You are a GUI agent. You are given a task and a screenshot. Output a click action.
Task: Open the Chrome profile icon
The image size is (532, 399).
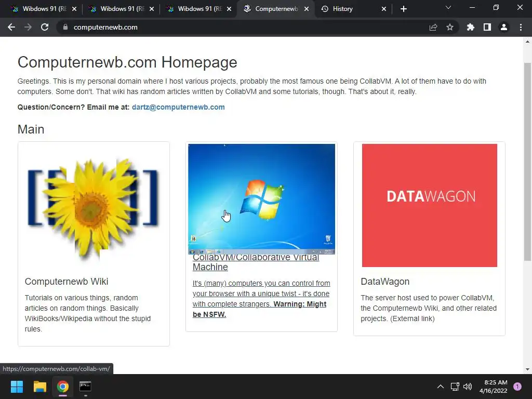tap(504, 27)
